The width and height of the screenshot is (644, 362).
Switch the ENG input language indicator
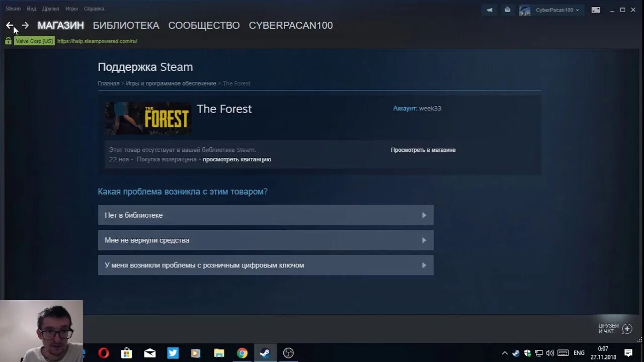tap(579, 353)
